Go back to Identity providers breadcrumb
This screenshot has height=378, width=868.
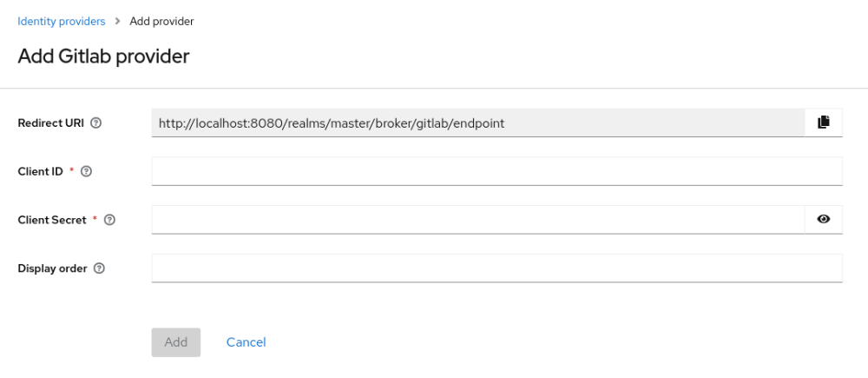(x=62, y=22)
